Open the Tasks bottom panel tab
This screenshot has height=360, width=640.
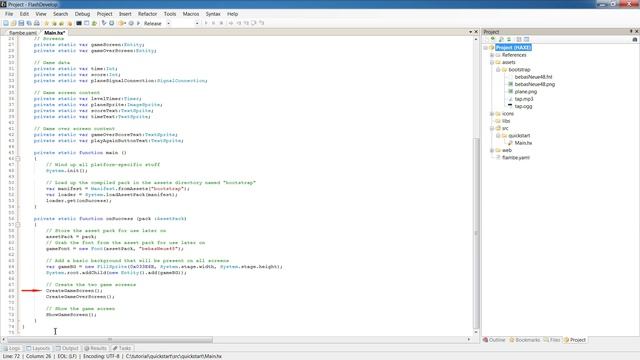point(122,348)
